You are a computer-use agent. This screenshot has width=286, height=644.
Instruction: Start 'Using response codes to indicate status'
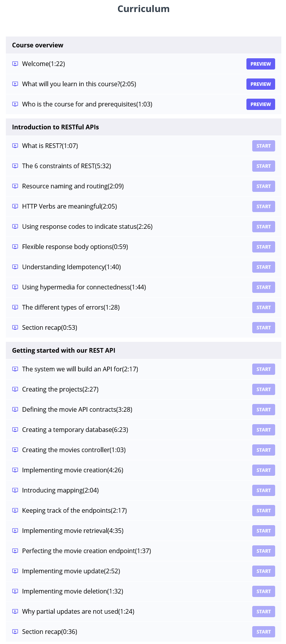click(263, 227)
